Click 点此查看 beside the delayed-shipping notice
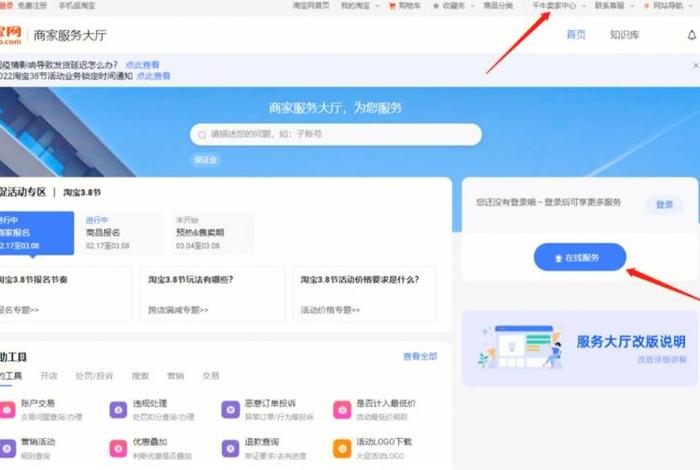The image size is (700, 470). (142, 65)
